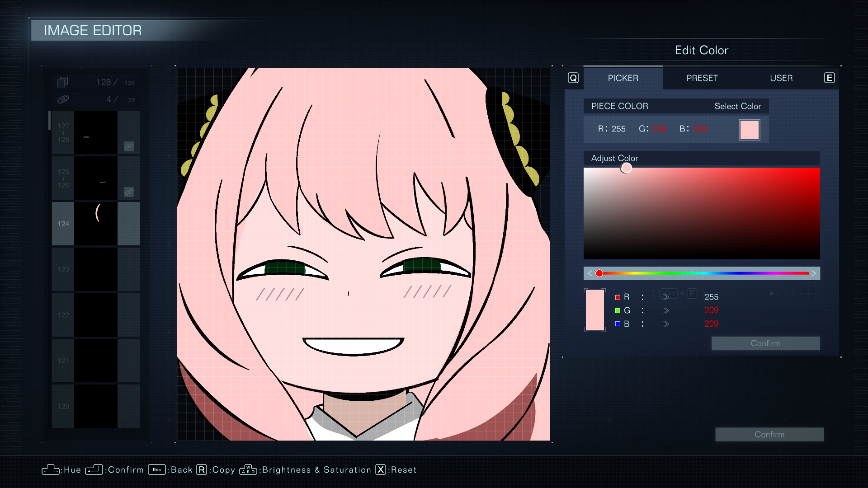This screenshot has height=488, width=868.
Task: Click the Q key icon beside the tabs
Action: click(x=573, y=78)
